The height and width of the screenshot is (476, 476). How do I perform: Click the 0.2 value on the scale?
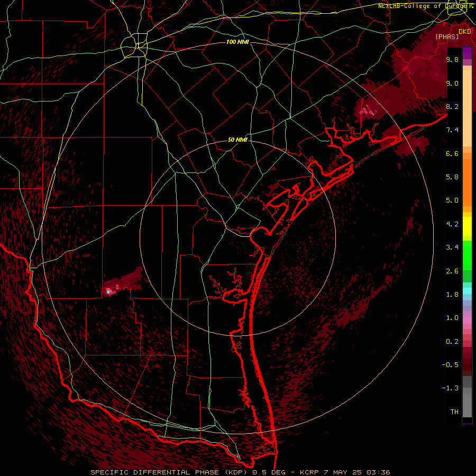point(452,341)
